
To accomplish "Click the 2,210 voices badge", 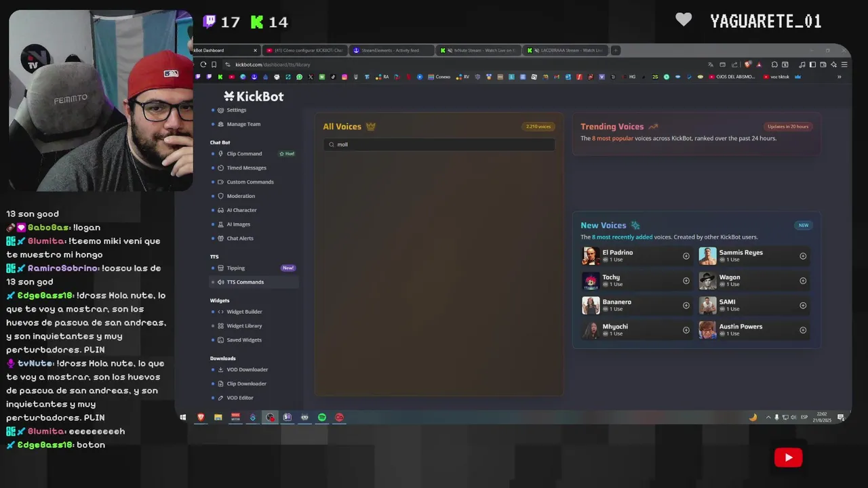I will point(538,127).
